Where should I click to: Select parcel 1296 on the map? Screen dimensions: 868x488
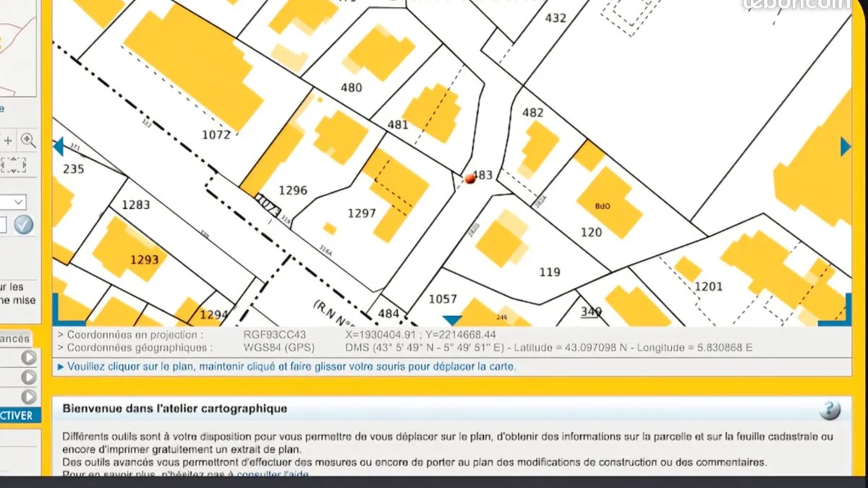pos(293,190)
